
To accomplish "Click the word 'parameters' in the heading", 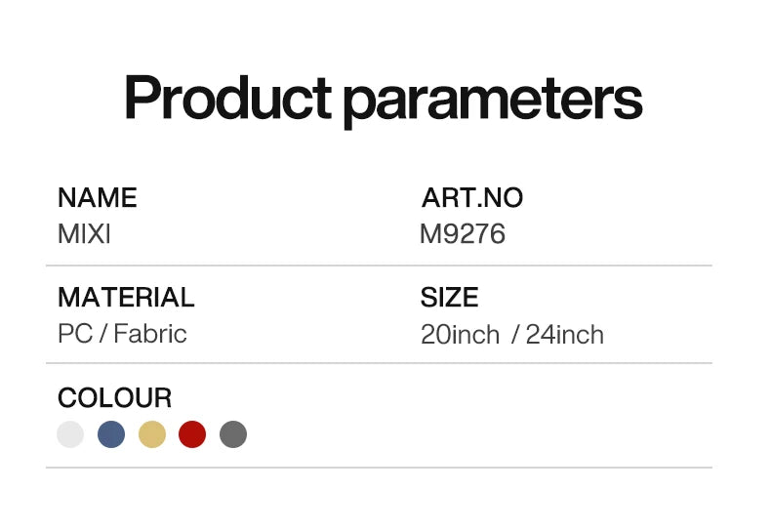I will click(x=493, y=99).
